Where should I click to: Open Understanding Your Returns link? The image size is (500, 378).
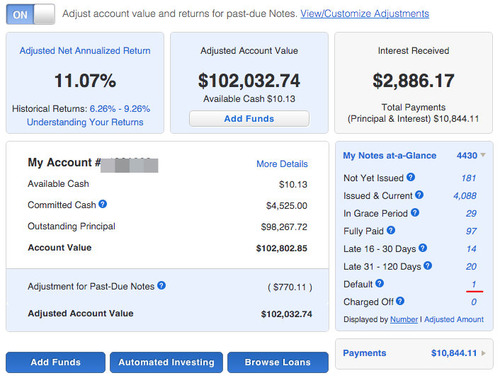click(85, 122)
